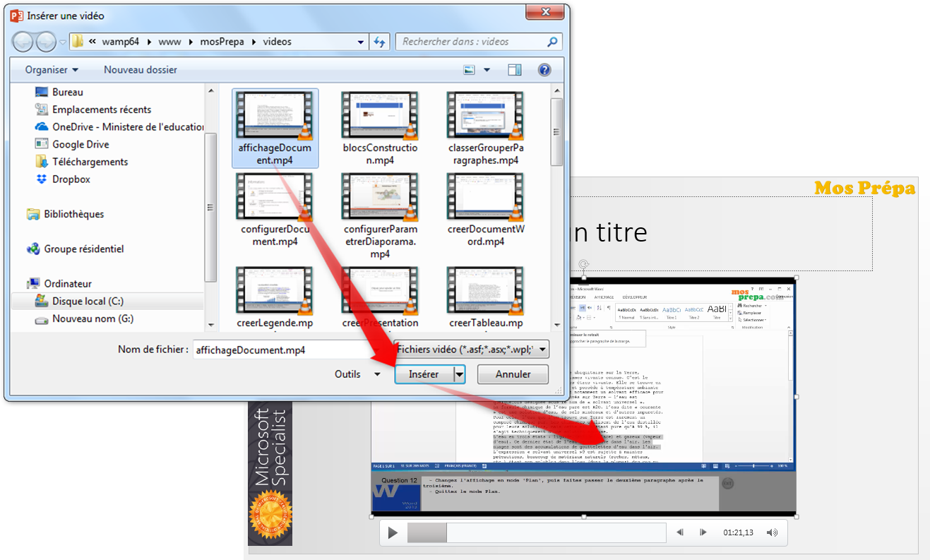Toggle the preview pane icon
Image resolution: width=930 pixels, height=560 pixels.
point(515,70)
